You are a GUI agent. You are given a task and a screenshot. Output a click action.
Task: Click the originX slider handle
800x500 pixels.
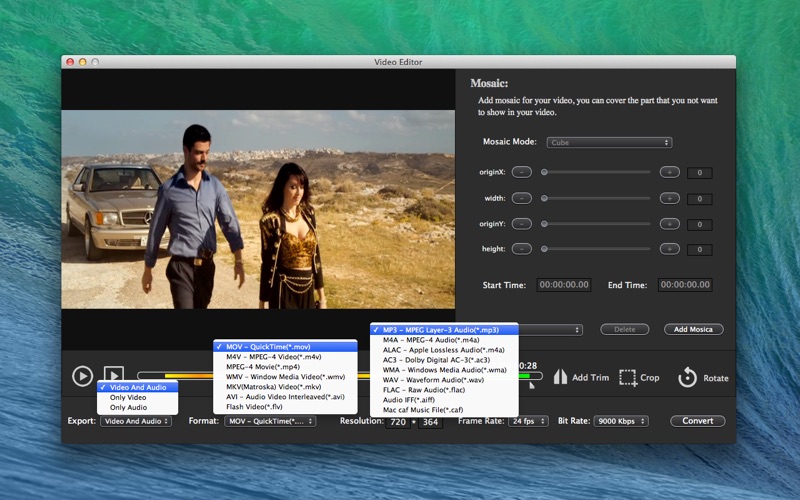point(544,172)
